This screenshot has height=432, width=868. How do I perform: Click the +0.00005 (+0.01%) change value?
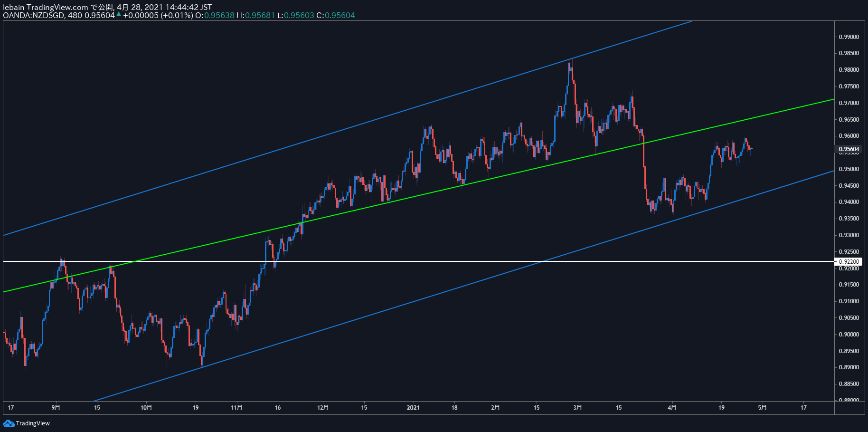(158, 15)
